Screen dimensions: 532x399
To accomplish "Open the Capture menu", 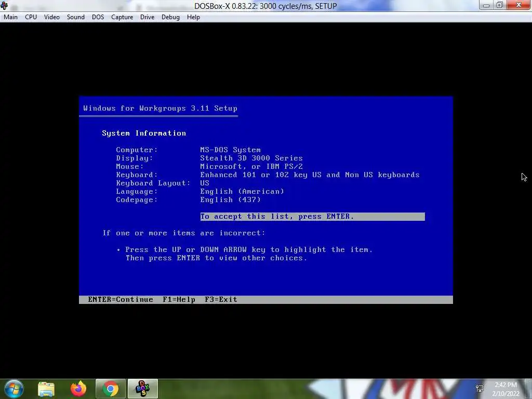I will tap(122, 17).
